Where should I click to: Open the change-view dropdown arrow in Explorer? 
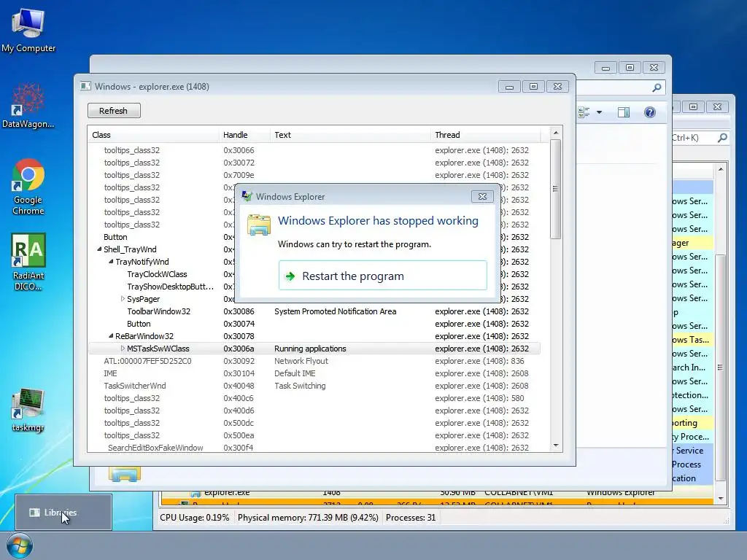(x=600, y=112)
